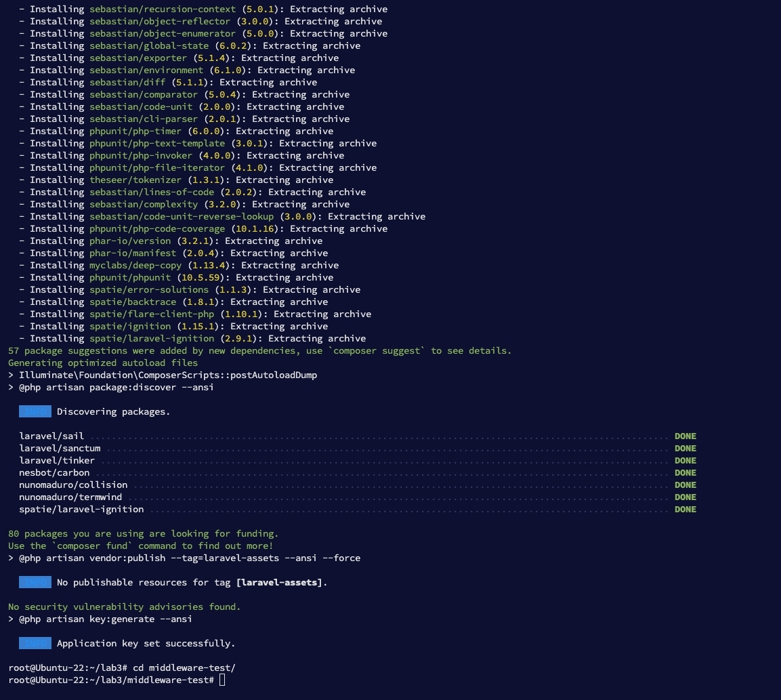Click the 'cd middleware-test/' command text
This screenshot has width=781, height=700.
(x=184, y=667)
